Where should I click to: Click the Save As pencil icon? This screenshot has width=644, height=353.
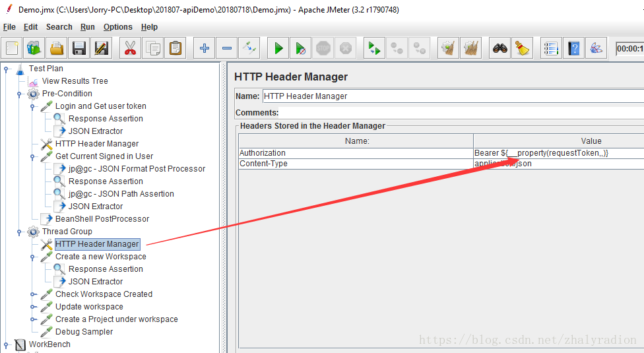coord(102,48)
